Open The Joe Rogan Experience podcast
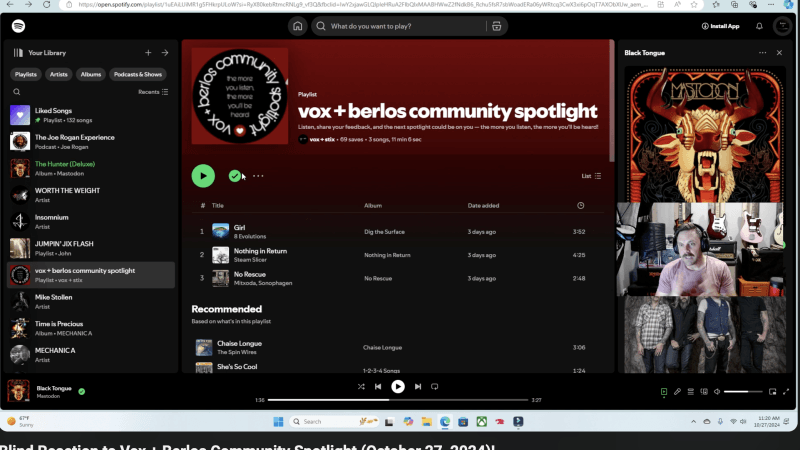 click(x=91, y=142)
